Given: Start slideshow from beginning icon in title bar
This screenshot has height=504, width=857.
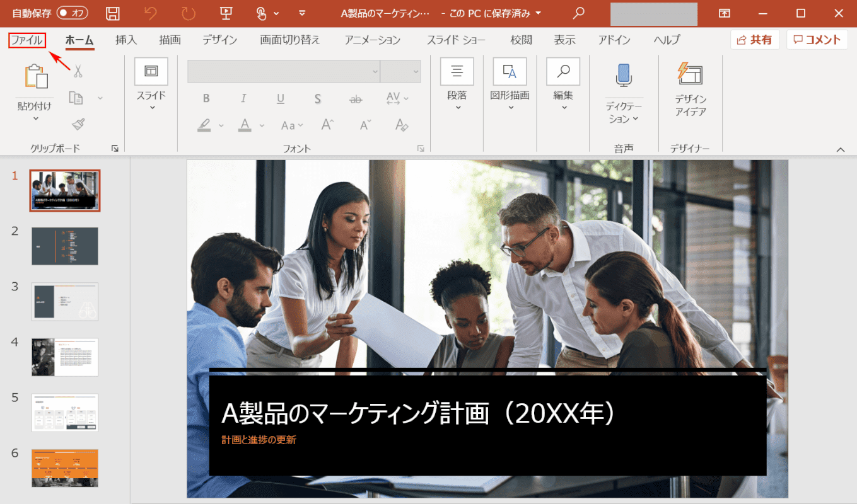Looking at the screenshot, I should click(226, 13).
